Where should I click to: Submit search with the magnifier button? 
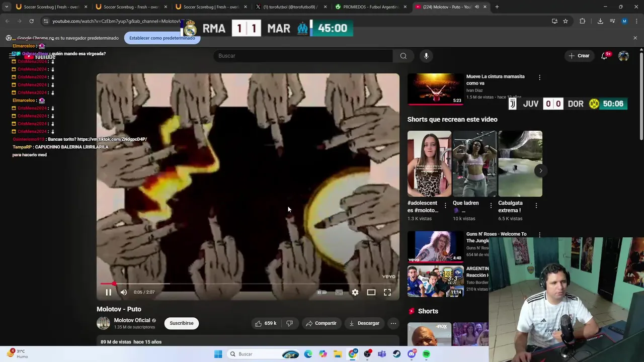click(404, 56)
